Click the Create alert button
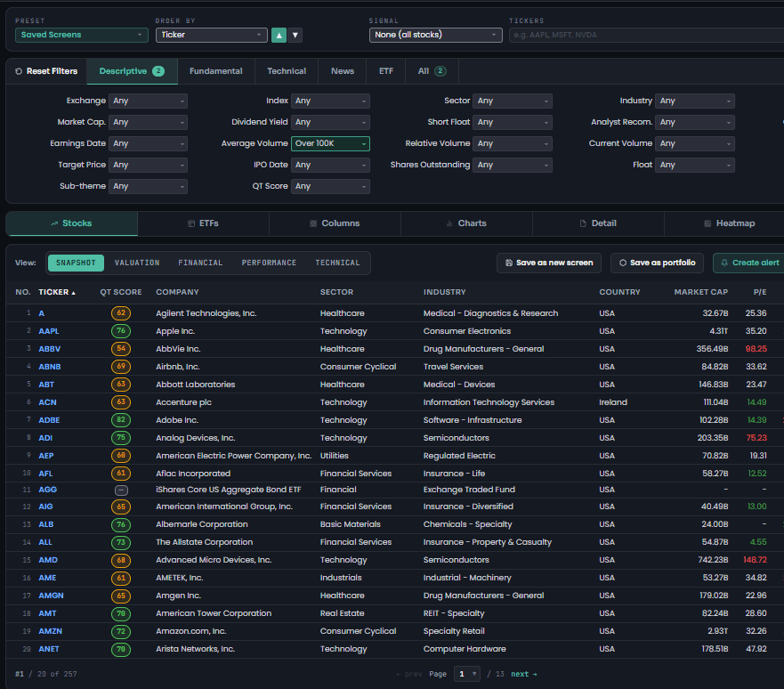The width and height of the screenshot is (784, 689). pos(750,263)
